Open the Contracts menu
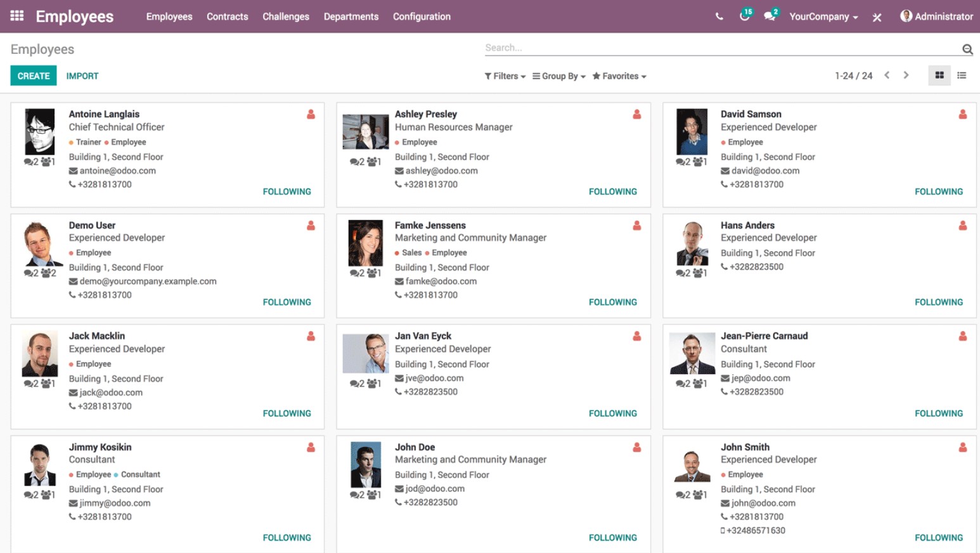Screen dimensions: 980x553 pyautogui.click(x=228, y=16)
